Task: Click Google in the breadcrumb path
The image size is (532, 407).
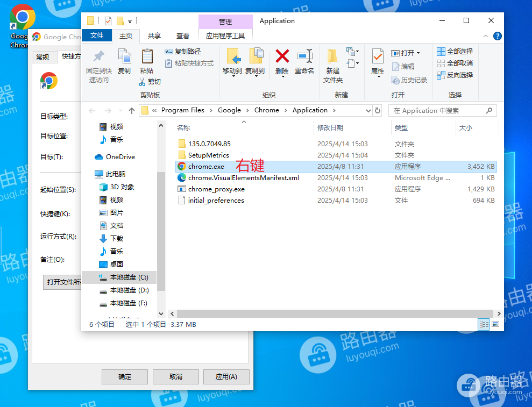Action: (229, 110)
